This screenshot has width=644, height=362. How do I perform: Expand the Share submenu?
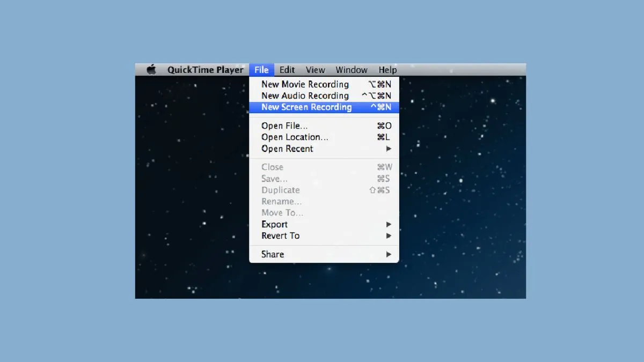pos(273,254)
